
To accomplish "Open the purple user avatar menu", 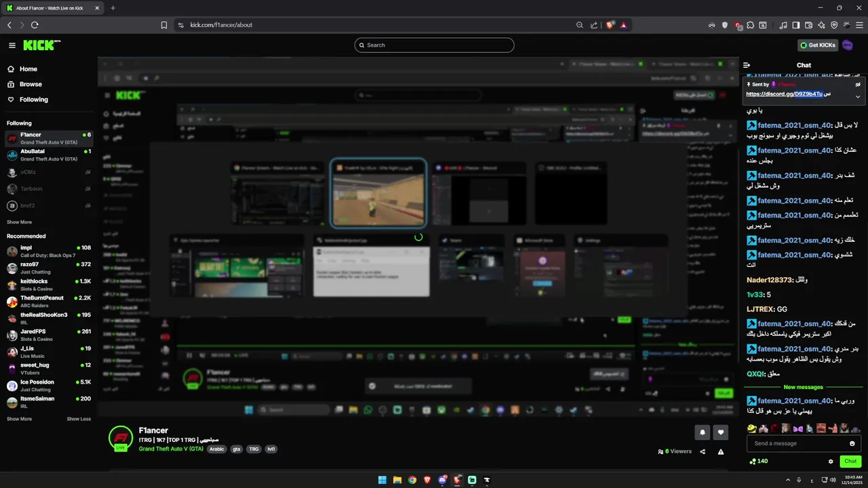I will (848, 45).
